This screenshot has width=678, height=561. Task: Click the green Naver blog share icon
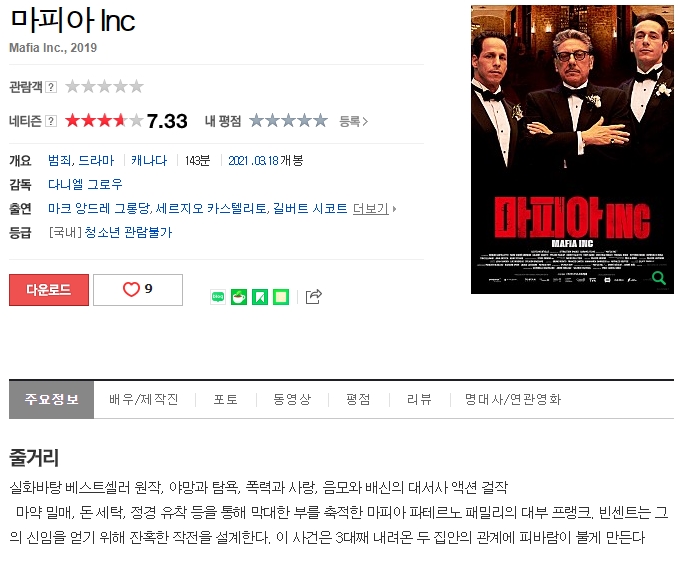click(218, 297)
